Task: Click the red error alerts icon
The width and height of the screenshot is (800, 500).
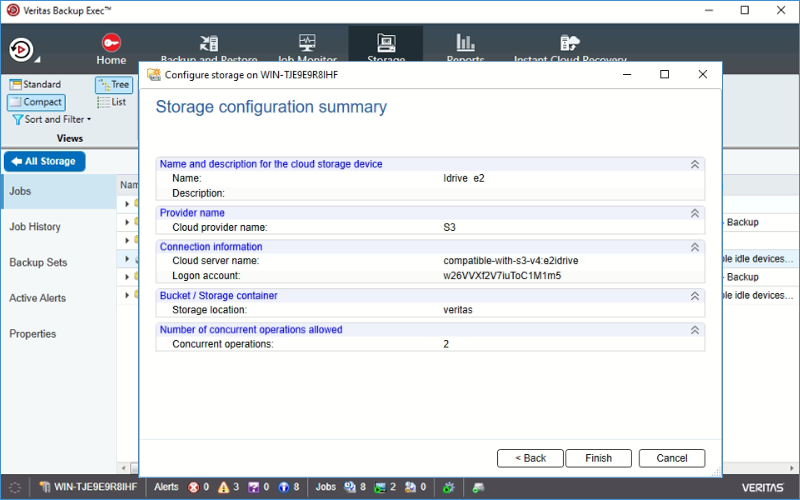Action: (x=193, y=487)
